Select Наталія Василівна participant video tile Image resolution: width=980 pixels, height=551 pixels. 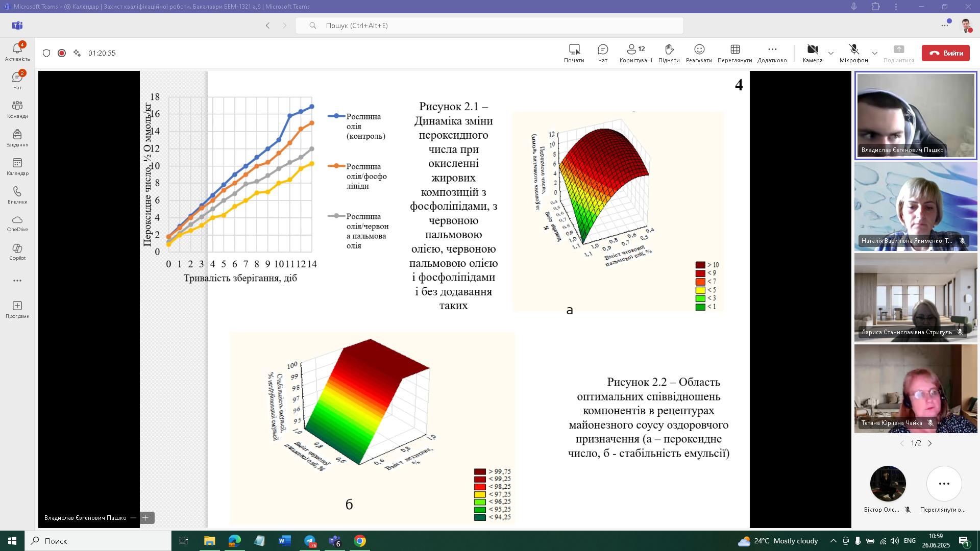coord(916,207)
